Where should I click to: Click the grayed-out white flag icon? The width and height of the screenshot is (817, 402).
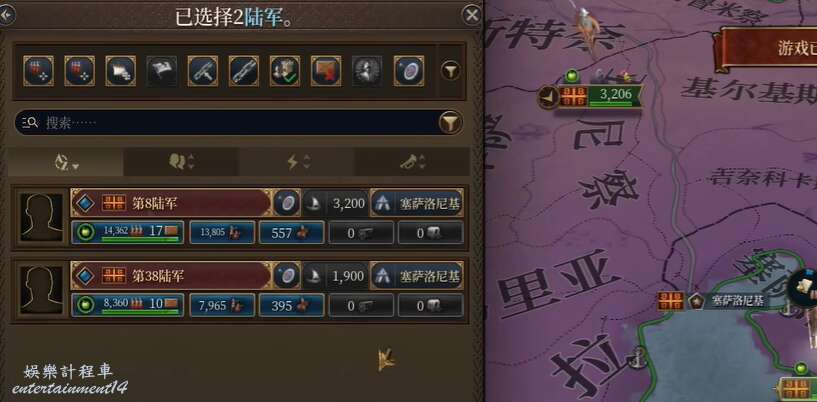point(162,71)
